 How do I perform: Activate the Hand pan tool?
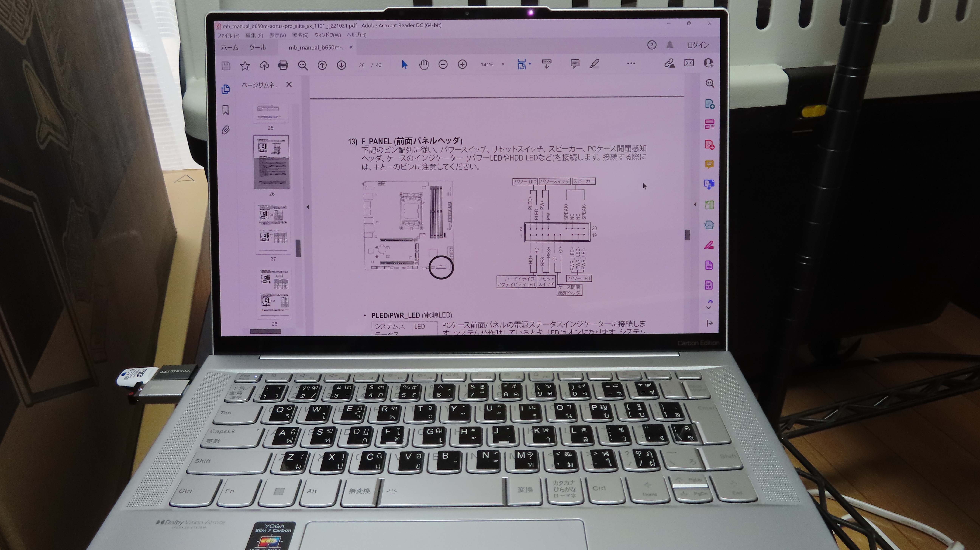pyautogui.click(x=424, y=65)
